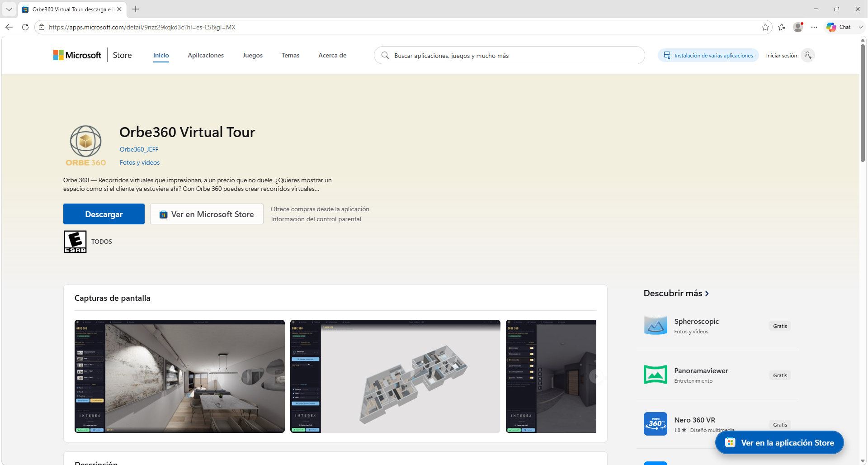This screenshot has width=868, height=465.
Task: Open the browser favorites list icon
Action: pos(782,27)
